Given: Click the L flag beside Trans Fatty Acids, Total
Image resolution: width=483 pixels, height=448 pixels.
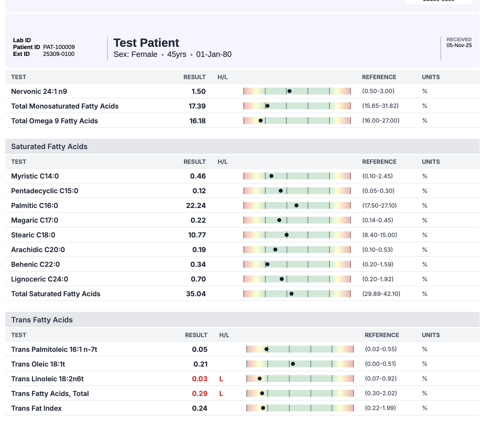Looking at the screenshot, I should click(221, 393).
